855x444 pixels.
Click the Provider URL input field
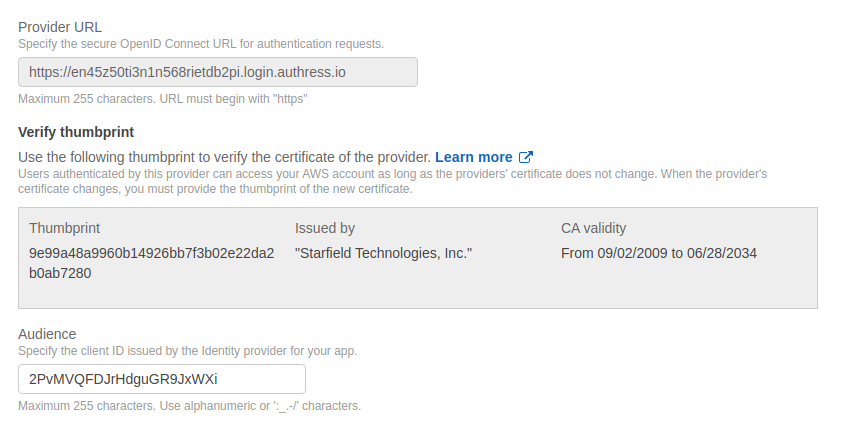point(218,72)
